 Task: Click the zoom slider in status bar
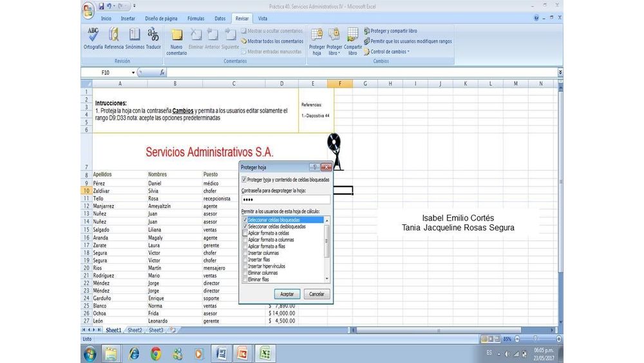tap(535, 339)
